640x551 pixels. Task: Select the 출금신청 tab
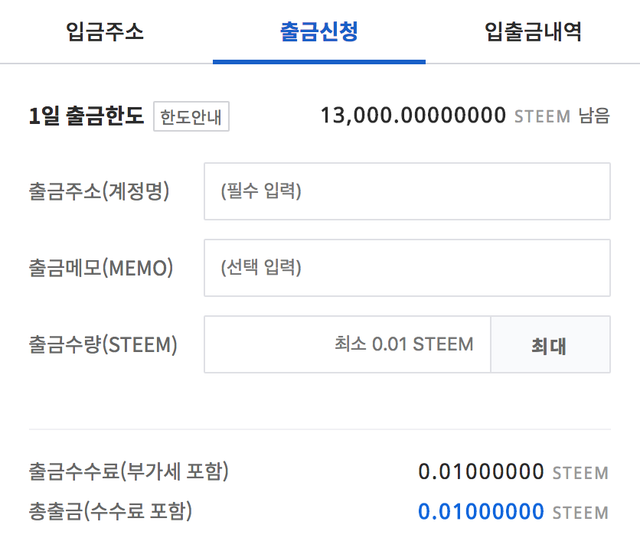[x=319, y=31]
